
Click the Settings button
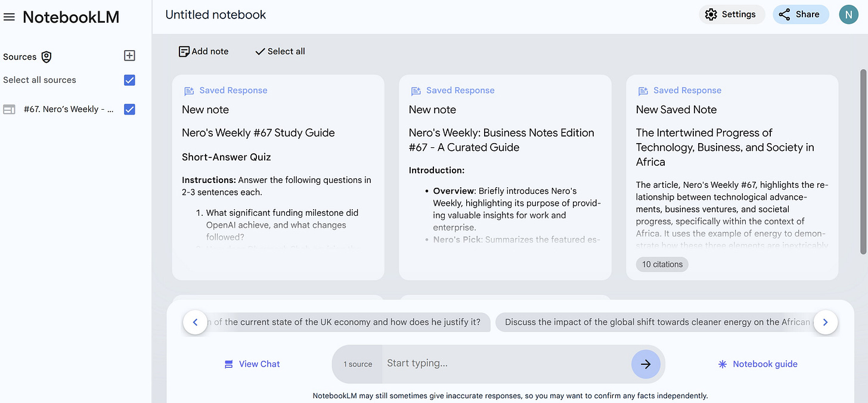(731, 14)
